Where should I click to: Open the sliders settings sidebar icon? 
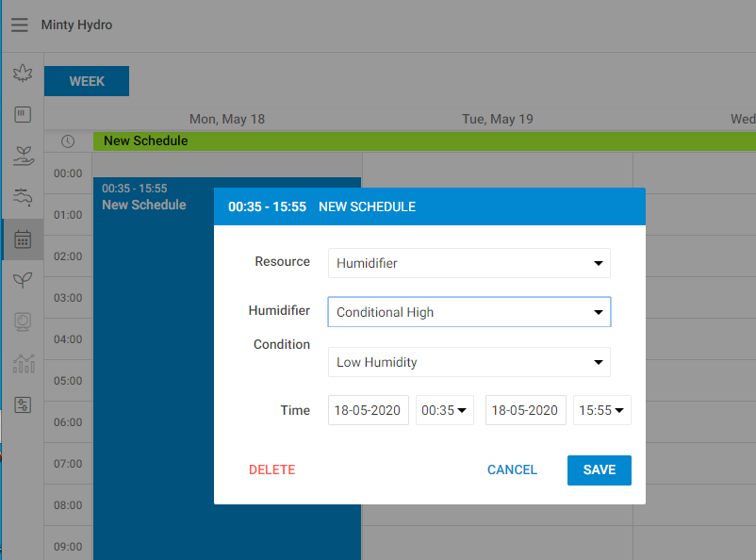tap(23, 404)
